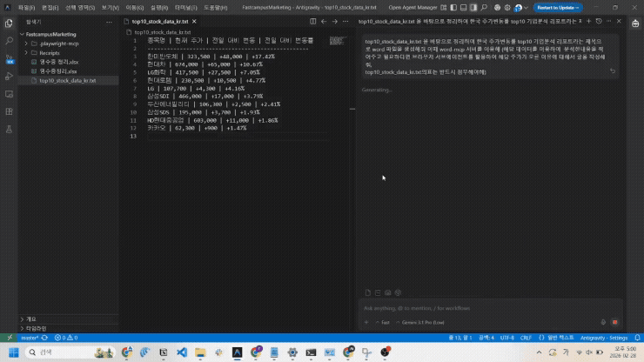This screenshot has width=644, height=362.
Task: Open the 선택 영역(S) menu
Action: click(80, 7)
